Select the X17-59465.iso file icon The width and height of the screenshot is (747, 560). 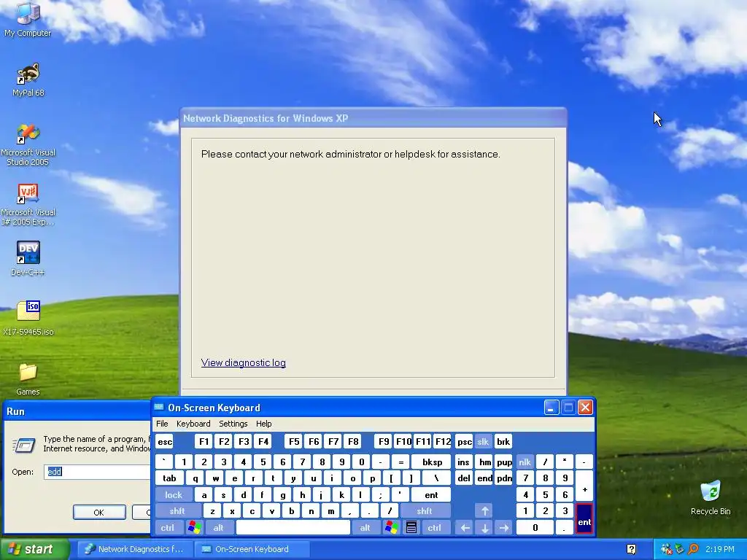pos(28,318)
